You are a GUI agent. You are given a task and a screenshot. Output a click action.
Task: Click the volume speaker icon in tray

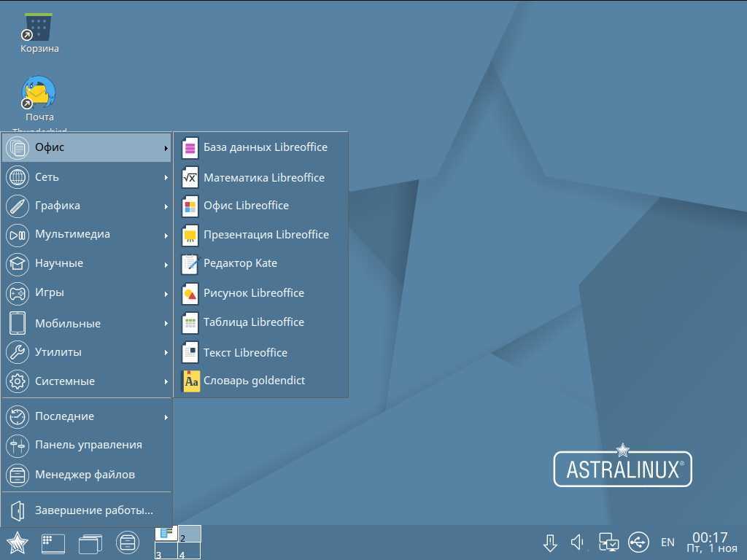click(578, 542)
